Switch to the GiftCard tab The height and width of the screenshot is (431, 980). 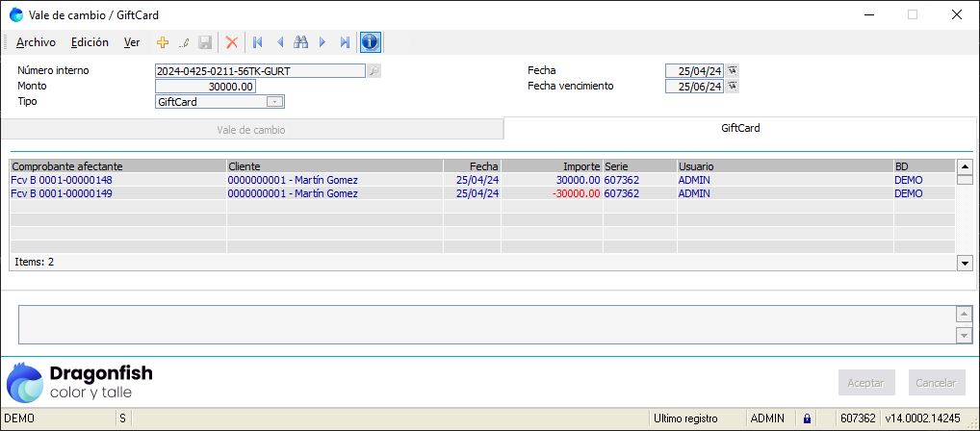pos(740,128)
